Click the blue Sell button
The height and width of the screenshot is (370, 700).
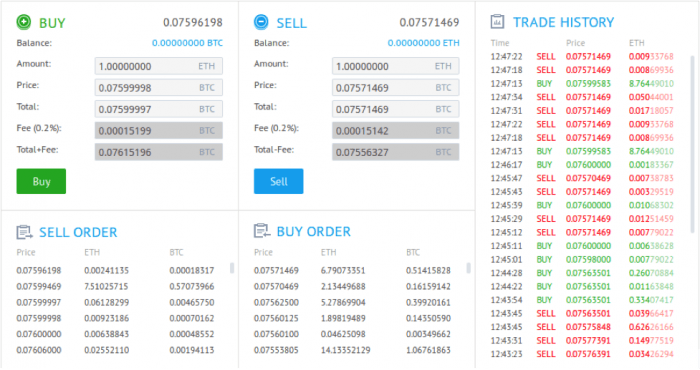point(279,181)
